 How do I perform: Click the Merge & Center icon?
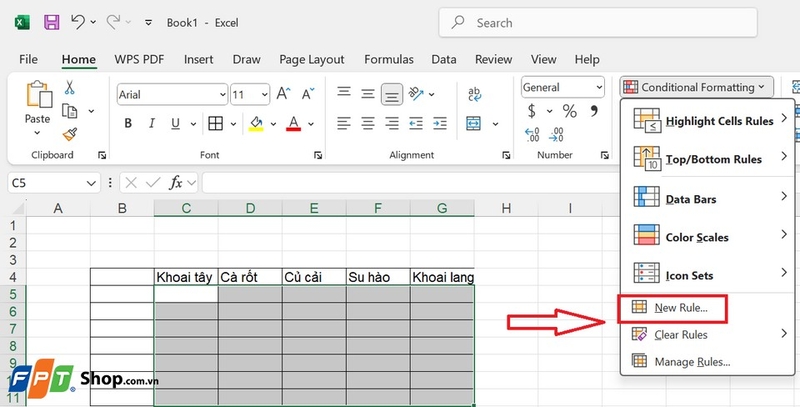473,123
